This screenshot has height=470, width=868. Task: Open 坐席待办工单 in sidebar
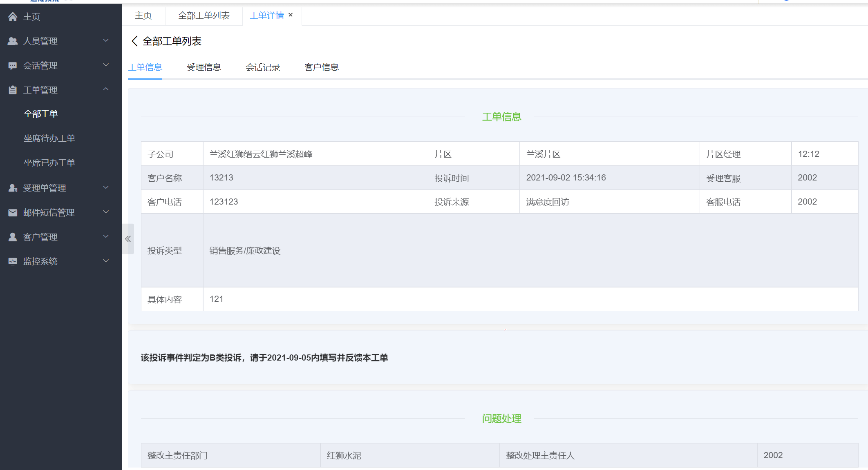pos(49,138)
